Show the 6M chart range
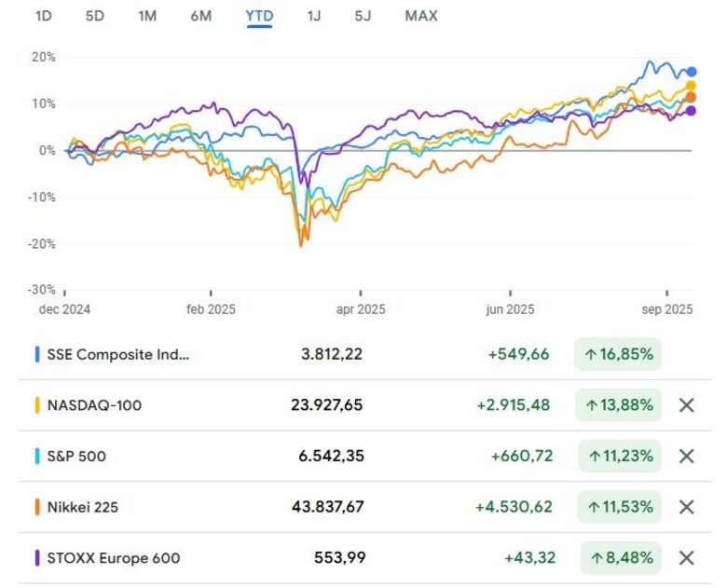The width and height of the screenshot is (727, 588). point(200,16)
